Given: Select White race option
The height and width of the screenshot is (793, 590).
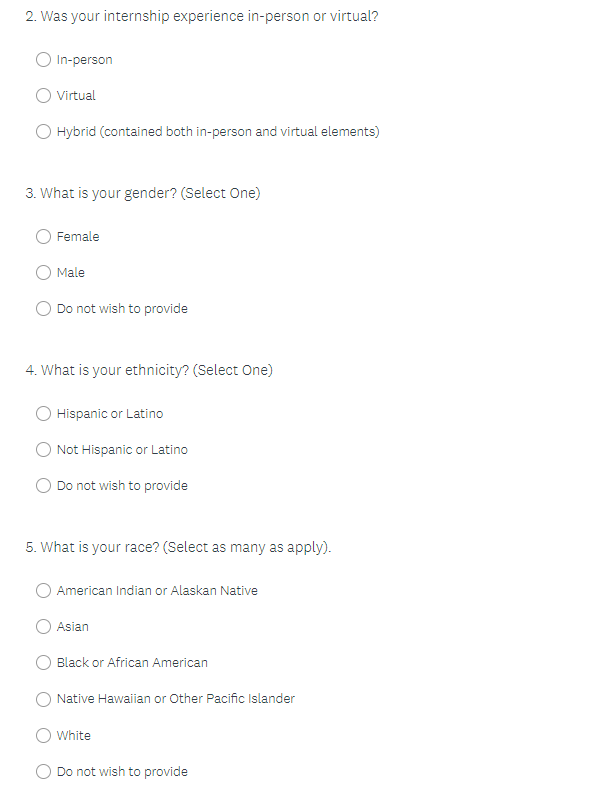Looking at the screenshot, I should (43, 735).
